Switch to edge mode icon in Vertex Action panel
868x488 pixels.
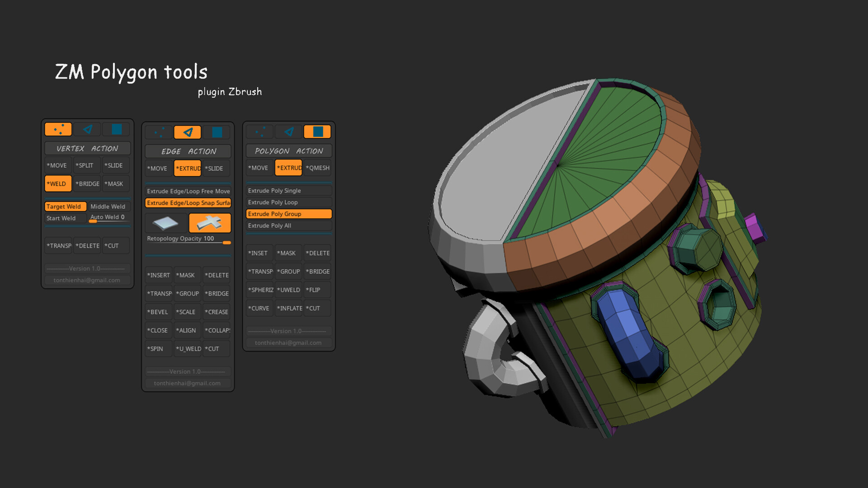[87, 129]
